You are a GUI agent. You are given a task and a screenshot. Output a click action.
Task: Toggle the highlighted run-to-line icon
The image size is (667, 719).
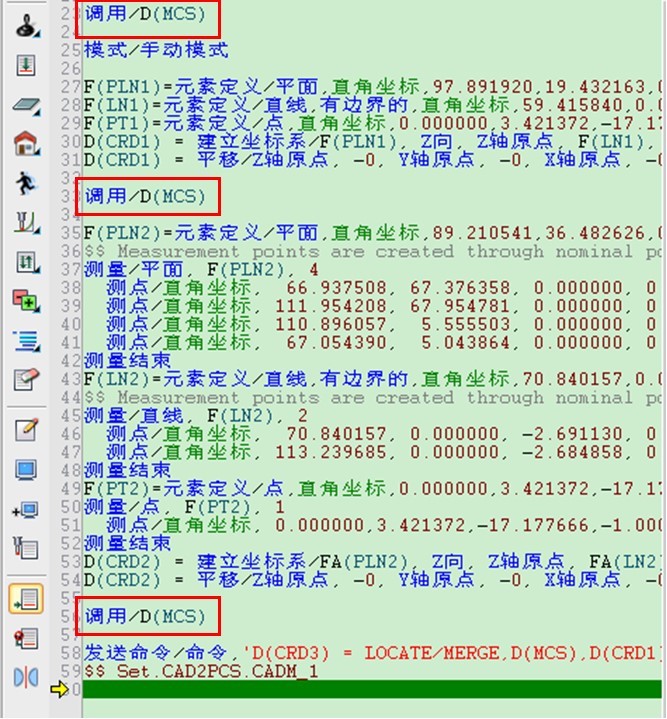click(x=25, y=599)
